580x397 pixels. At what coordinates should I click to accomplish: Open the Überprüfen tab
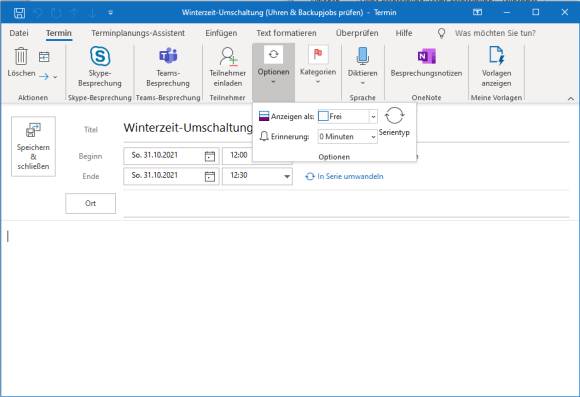(357, 33)
